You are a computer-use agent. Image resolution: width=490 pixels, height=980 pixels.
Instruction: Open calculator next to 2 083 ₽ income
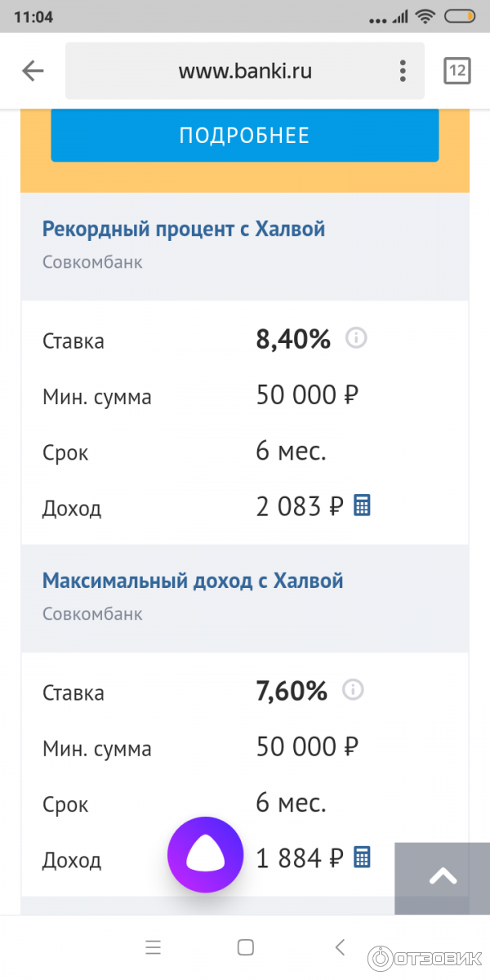(x=362, y=506)
